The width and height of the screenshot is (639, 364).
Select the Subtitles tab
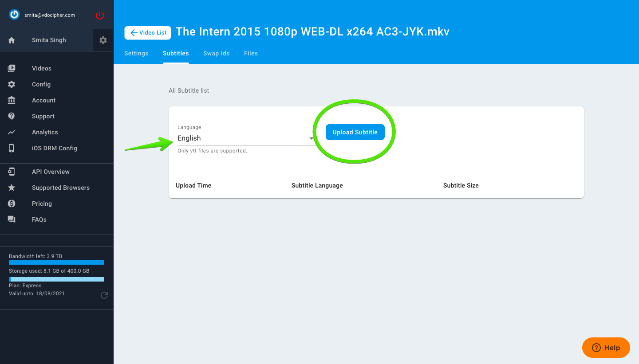pos(176,53)
